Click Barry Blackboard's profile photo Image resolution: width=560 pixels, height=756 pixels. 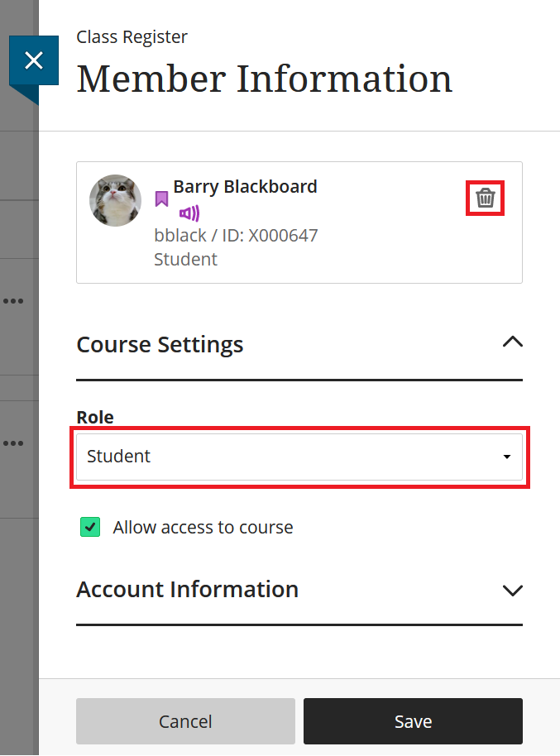coord(115,200)
